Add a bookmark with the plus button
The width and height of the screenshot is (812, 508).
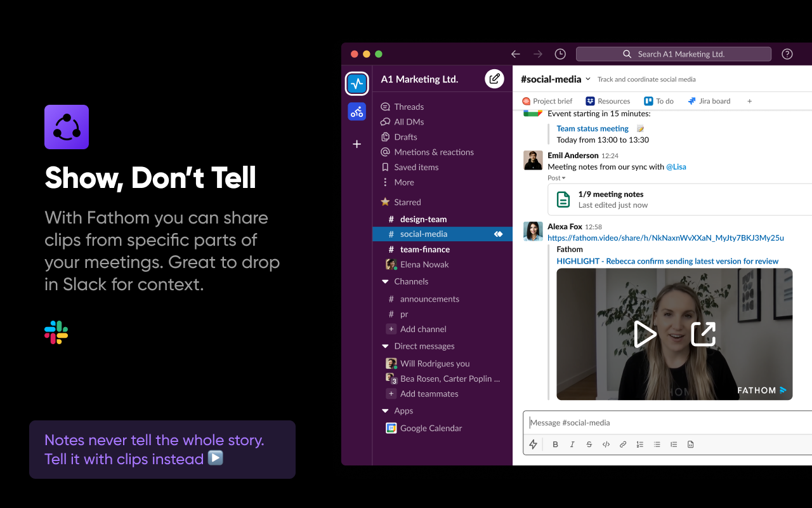click(x=749, y=101)
